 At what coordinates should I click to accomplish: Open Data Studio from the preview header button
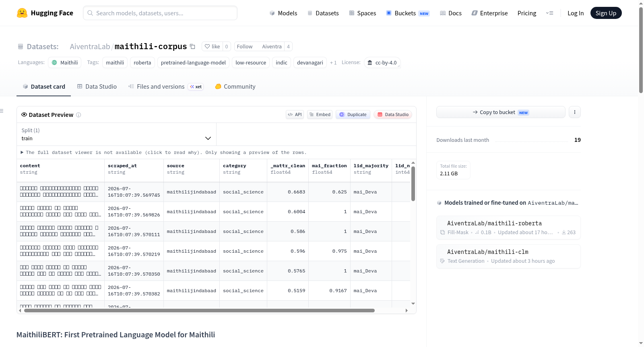pyautogui.click(x=393, y=114)
